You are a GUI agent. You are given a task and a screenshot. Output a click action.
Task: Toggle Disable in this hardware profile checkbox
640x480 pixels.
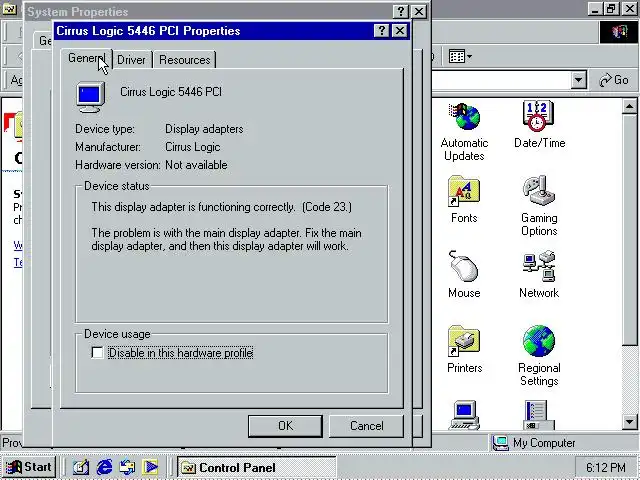tap(97, 353)
